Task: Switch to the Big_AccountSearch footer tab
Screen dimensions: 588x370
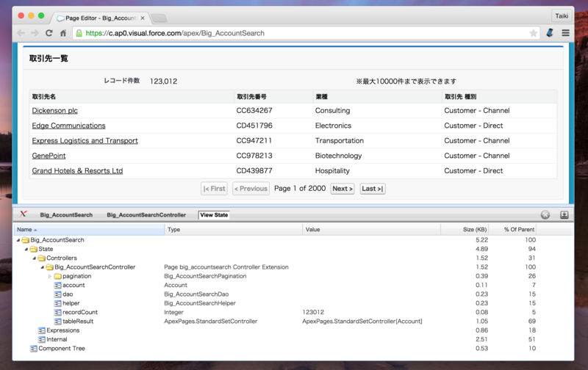Action: pos(66,215)
